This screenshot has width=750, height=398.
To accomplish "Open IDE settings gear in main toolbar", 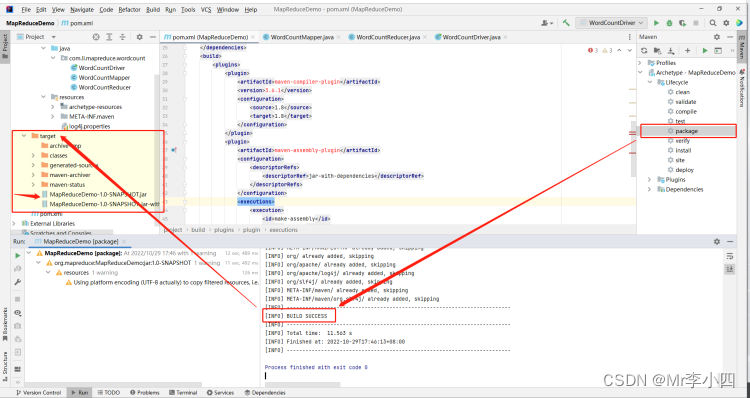I will pyautogui.click(x=726, y=22).
